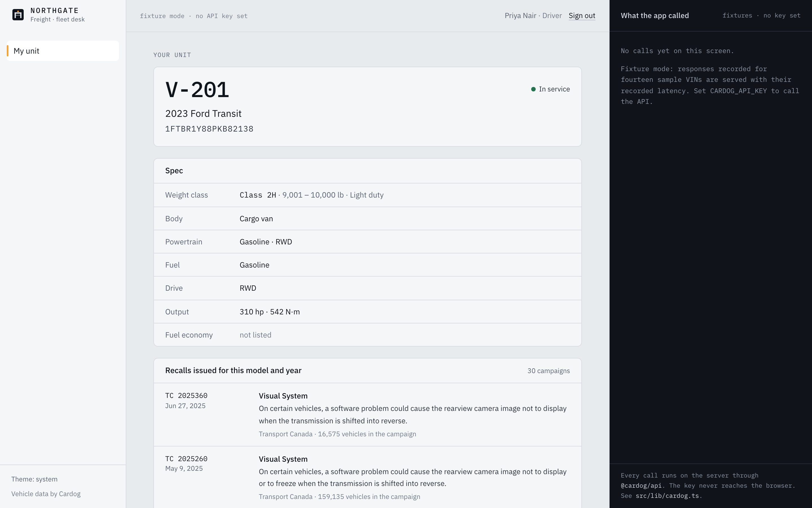
Task: Click the What the app called panel title
Action: point(655,16)
